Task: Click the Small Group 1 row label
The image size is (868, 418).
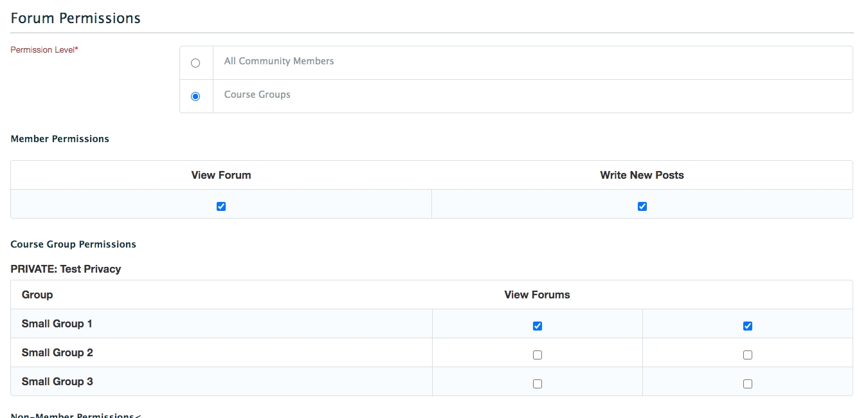Action: (x=57, y=323)
